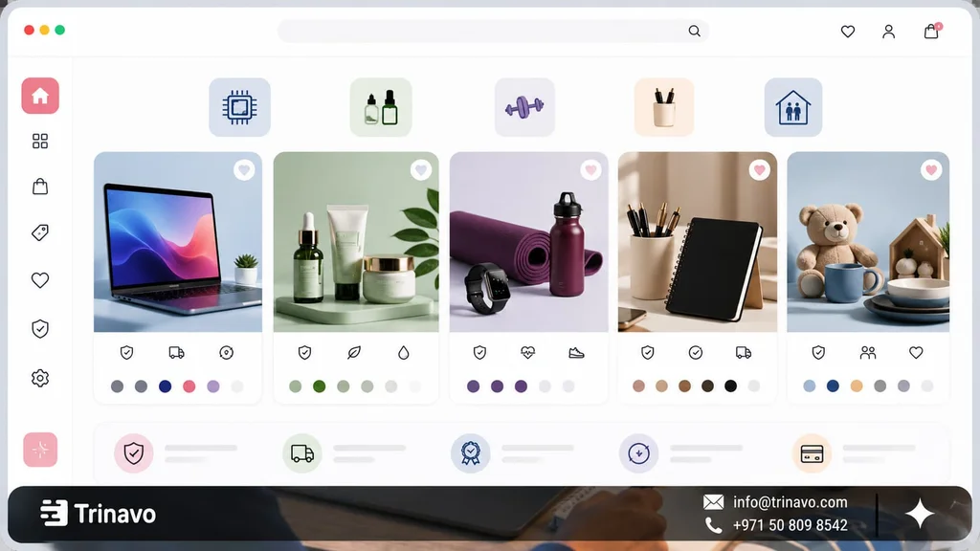Favorite the laptop product card
The height and width of the screenshot is (551, 980).
(x=244, y=170)
